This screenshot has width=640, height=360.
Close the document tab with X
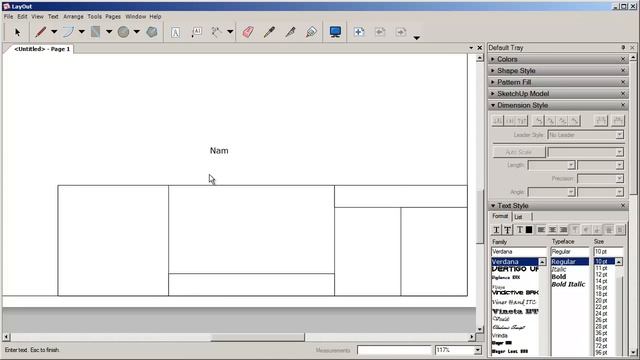[x=480, y=48]
